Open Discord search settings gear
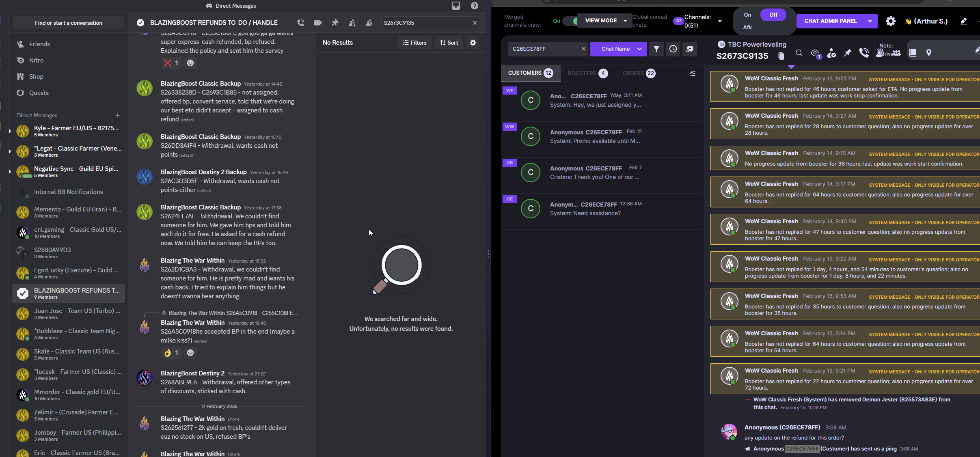Viewport: 980px width, 457px height. click(x=473, y=43)
